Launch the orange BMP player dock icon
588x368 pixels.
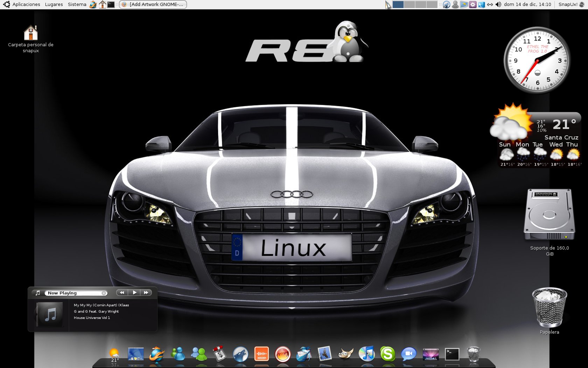coord(261,354)
